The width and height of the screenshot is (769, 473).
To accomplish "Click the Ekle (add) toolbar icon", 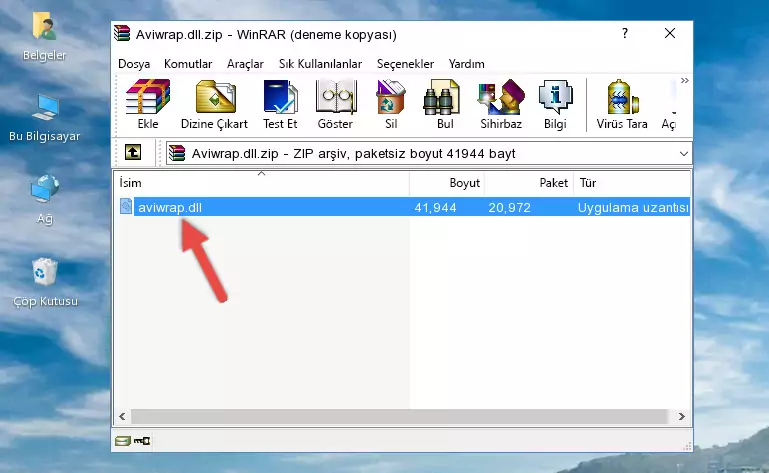I will (148, 104).
